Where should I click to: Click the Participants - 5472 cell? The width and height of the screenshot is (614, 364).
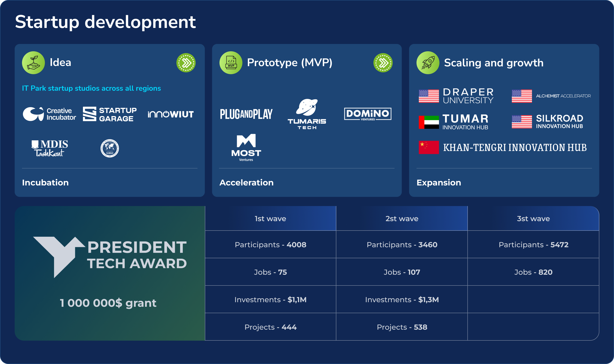point(534,244)
